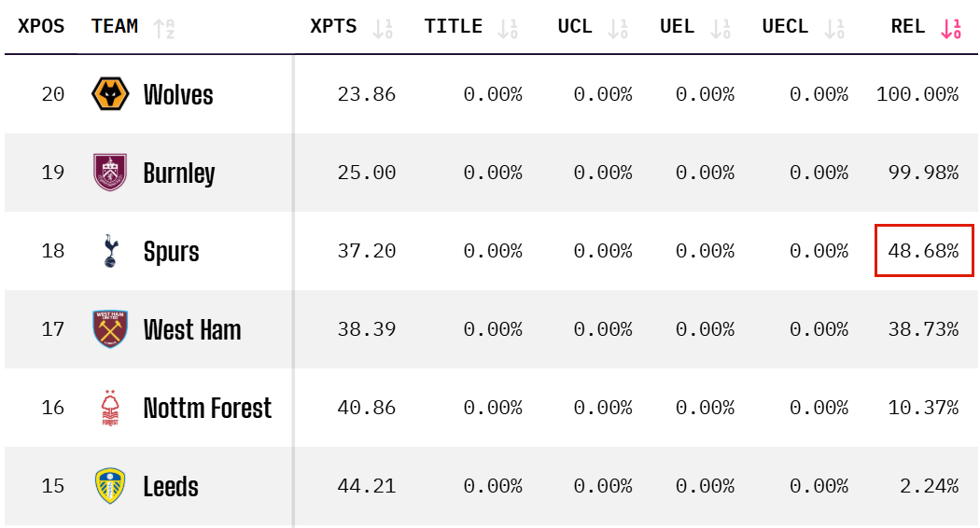The width and height of the screenshot is (980, 528).
Task: Click the Spurs cockerel crest icon
Action: tap(110, 251)
